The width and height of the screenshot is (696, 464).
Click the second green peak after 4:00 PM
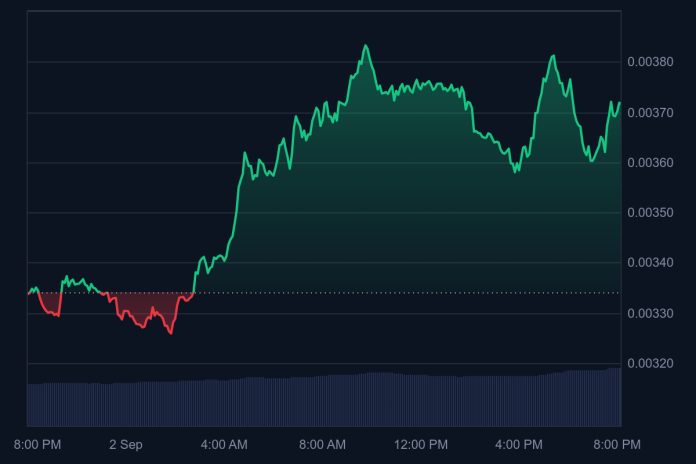point(552,56)
